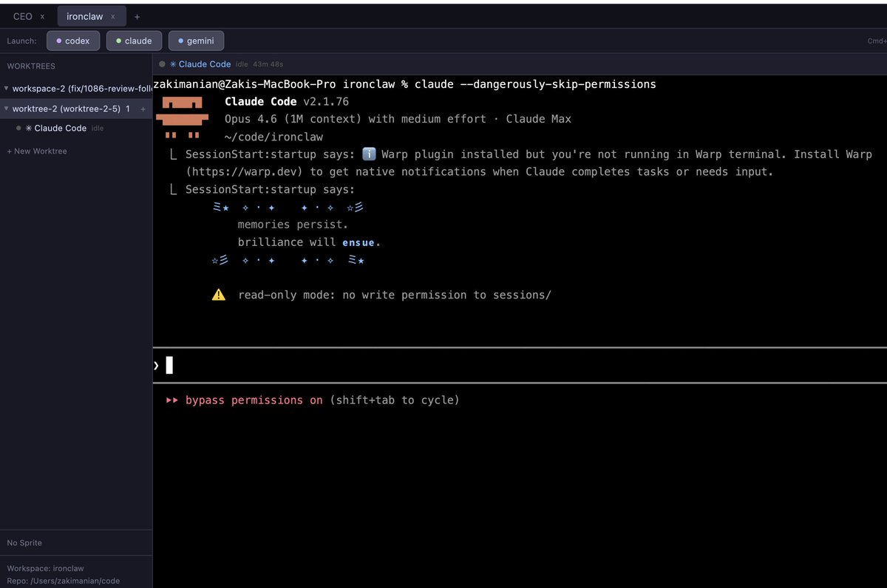887x588 pixels.
Task: Click bypass permissions on status text
Action: click(x=254, y=400)
